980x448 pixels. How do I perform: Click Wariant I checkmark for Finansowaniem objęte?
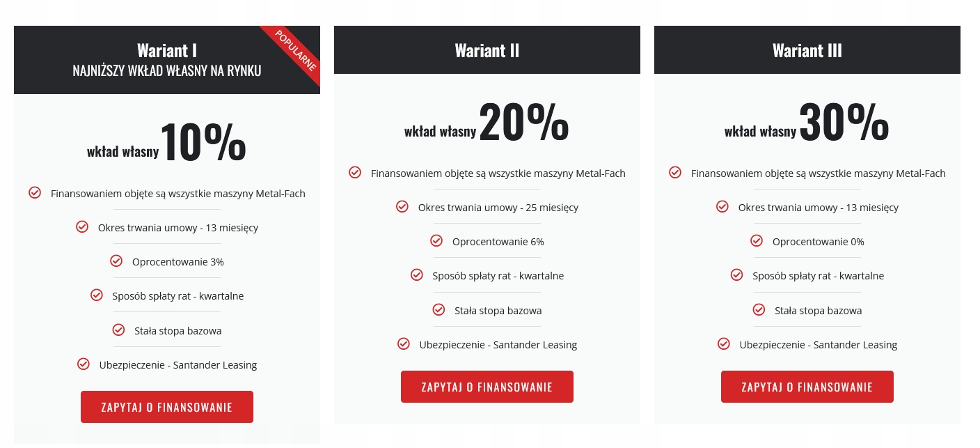pyautogui.click(x=35, y=193)
